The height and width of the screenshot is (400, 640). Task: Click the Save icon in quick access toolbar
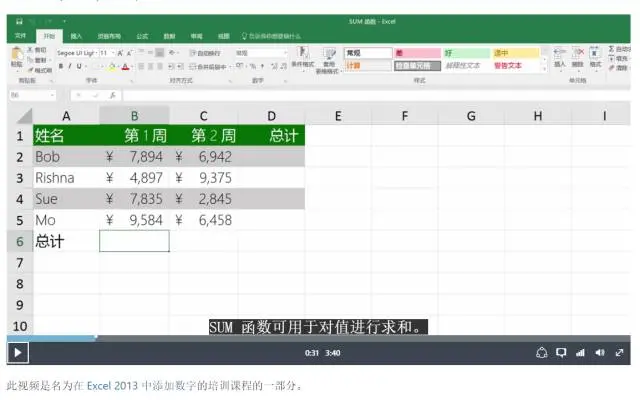click(x=19, y=21)
